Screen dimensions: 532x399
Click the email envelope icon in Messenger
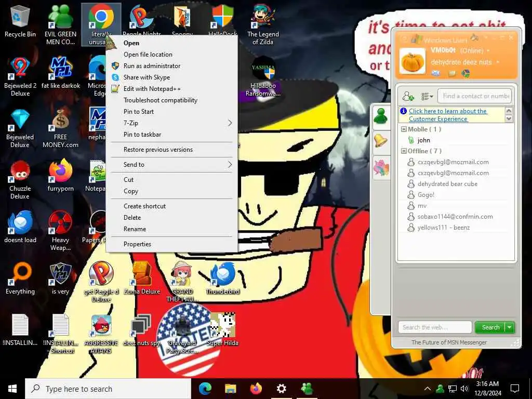click(x=436, y=73)
